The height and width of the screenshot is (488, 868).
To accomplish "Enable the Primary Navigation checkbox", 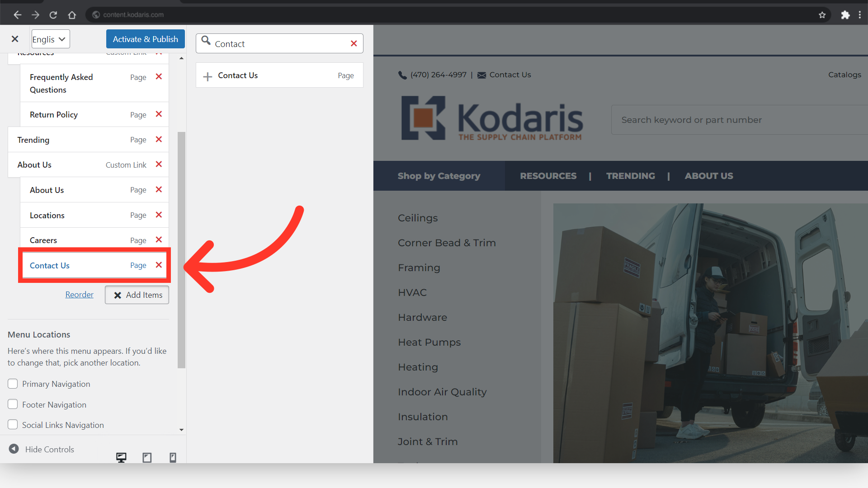I will tap(13, 384).
